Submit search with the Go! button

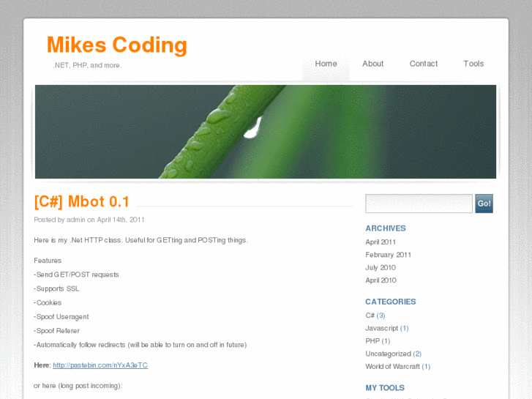pyautogui.click(x=484, y=204)
